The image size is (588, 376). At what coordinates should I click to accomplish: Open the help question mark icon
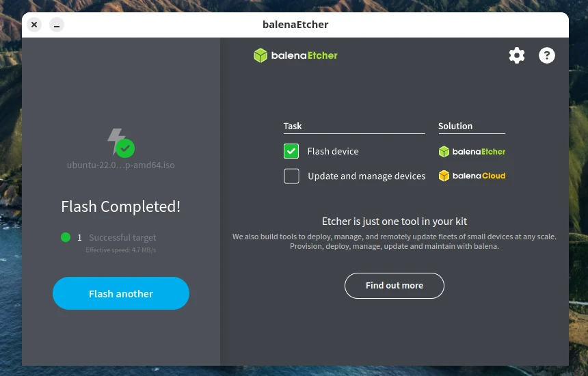click(547, 55)
